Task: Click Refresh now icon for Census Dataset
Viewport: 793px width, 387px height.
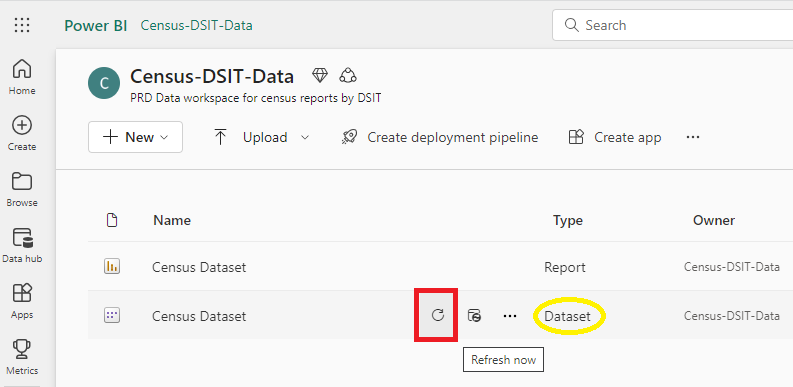Action: 437,316
